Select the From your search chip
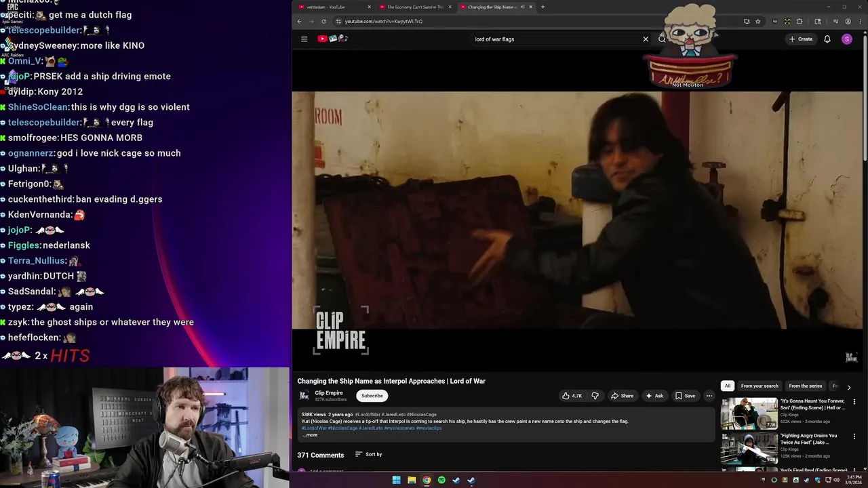The image size is (868, 488). point(759,386)
